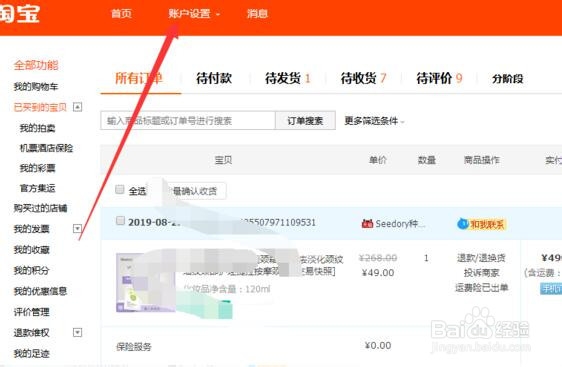The height and width of the screenshot is (367, 562).
Task: Click the 订单搜索 button
Action: pyautogui.click(x=305, y=120)
